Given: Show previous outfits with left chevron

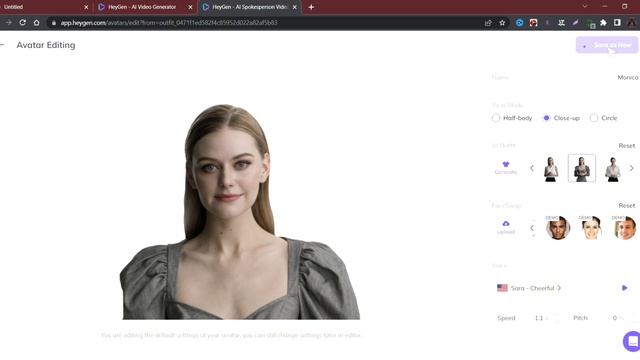Looking at the screenshot, I should pyautogui.click(x=532, y=168).
